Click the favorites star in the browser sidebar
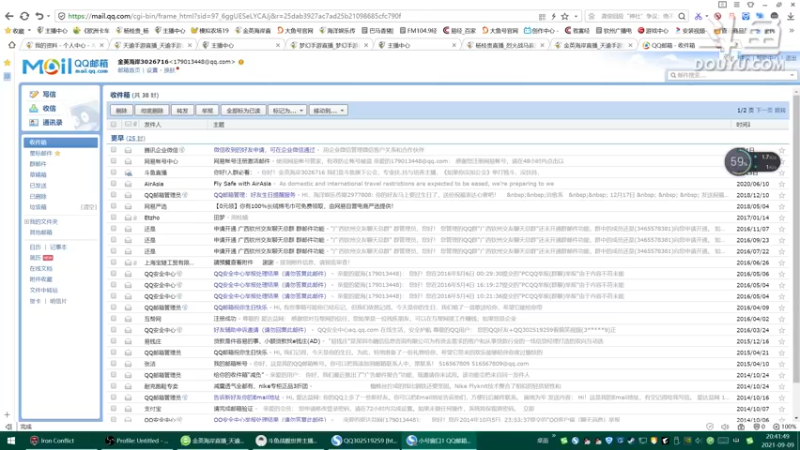The image size is (800, 450). [x=7, y=62]
